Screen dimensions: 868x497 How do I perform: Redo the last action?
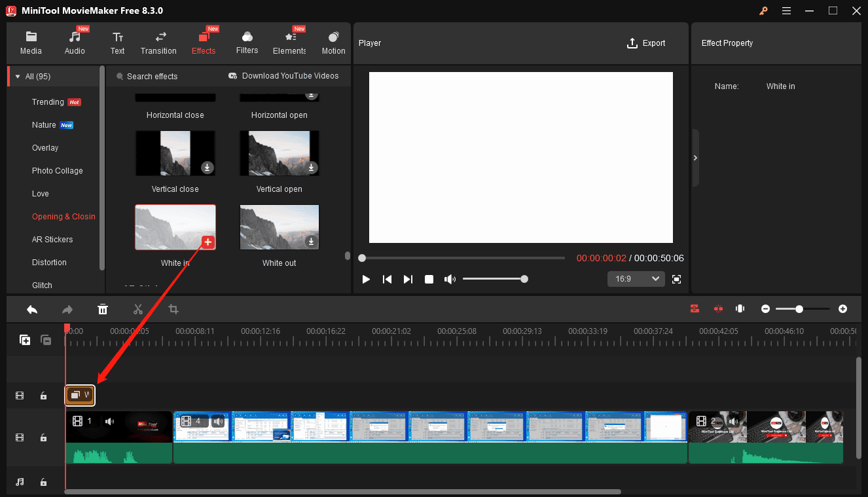67,309
